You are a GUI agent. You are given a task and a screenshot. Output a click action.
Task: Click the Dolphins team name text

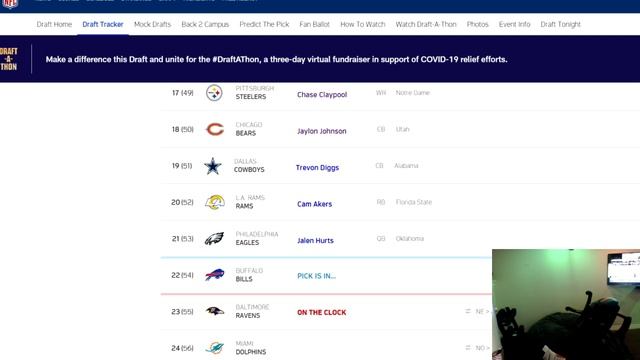tap(251, 352)
